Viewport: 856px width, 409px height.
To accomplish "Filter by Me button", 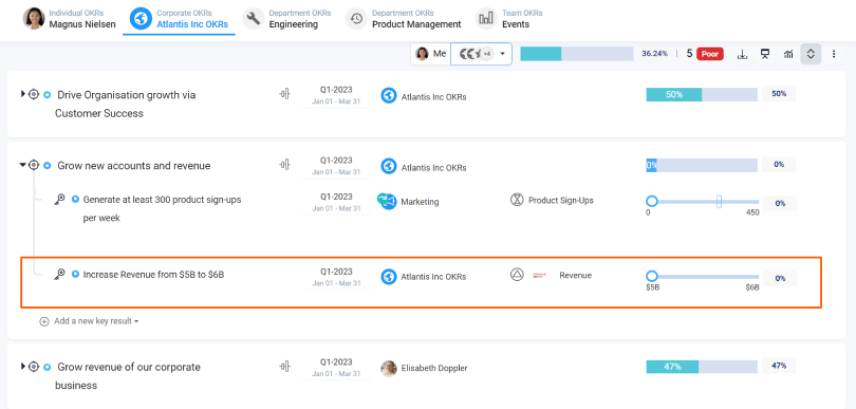I will (x=431, y=54).
